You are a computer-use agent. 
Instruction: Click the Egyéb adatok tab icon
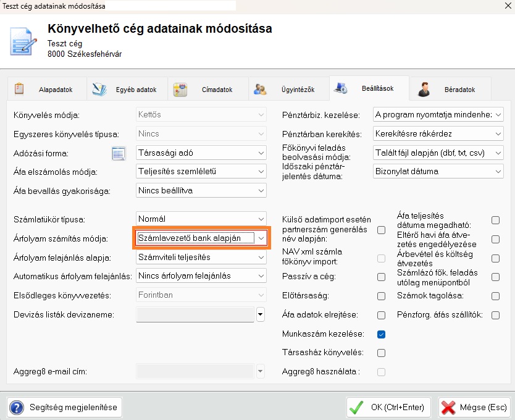pyautogui.click(x=99, y=89)
